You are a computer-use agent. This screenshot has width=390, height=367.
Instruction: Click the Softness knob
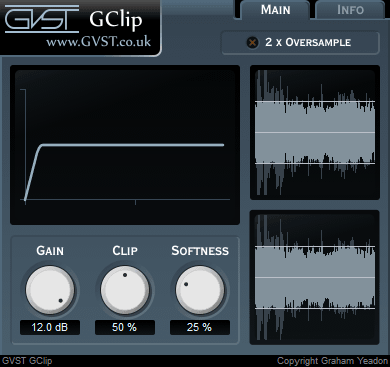click(200, 290)
